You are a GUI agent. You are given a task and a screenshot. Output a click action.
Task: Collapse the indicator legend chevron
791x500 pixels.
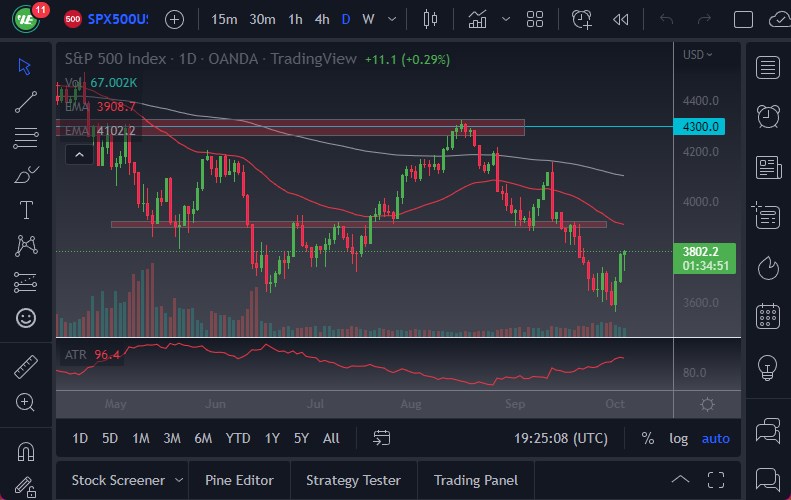[78, 154]
